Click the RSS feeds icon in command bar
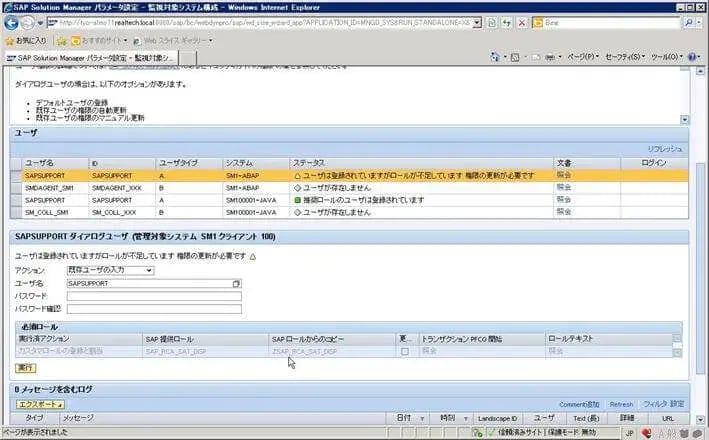The height and width of the screenshot is (440, 709). coord(515,57)
